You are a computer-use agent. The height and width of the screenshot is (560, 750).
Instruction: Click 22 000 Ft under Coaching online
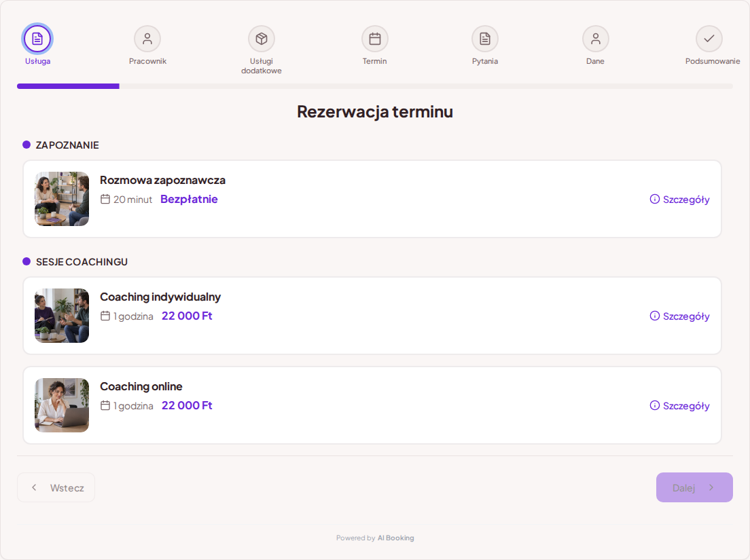(187, 406)
